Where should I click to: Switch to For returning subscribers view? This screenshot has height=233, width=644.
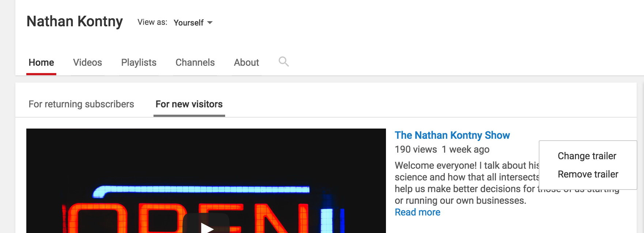[x=81, y=104]
